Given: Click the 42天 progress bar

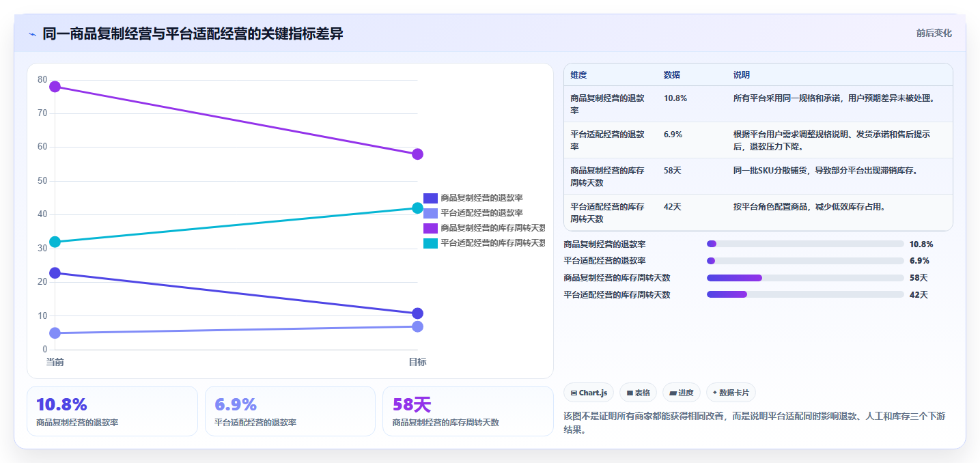Looking at the screenshot, I should tap(805, 295).
